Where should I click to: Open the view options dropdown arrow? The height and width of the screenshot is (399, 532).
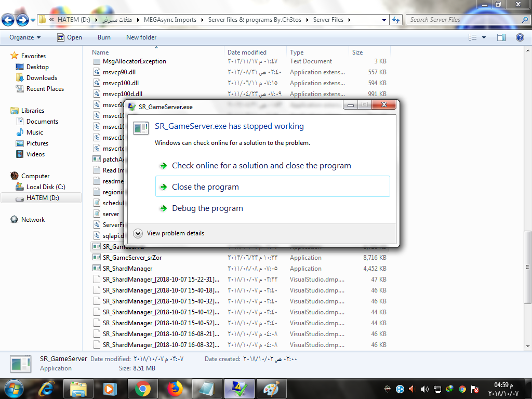(x=484, y=37)
